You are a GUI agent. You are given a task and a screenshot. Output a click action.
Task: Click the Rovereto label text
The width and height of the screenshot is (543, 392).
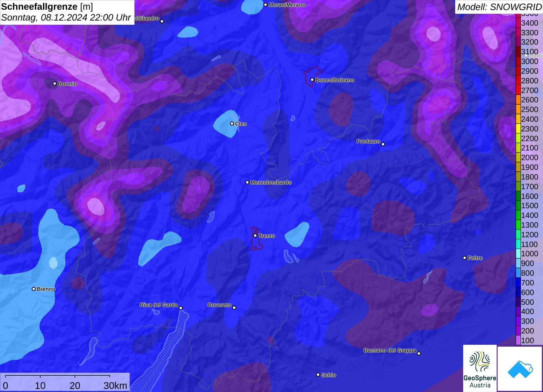pyautogui.click(x=220, y=305)
